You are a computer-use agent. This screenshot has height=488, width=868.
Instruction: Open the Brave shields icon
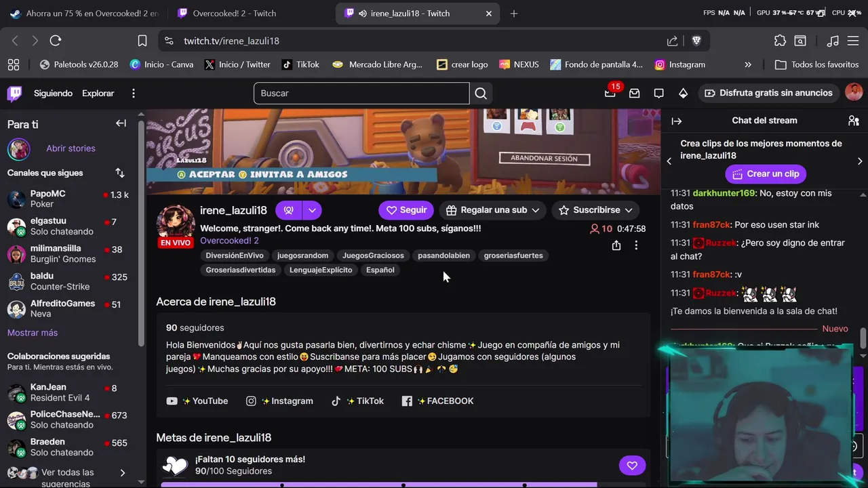pos(696,41)
